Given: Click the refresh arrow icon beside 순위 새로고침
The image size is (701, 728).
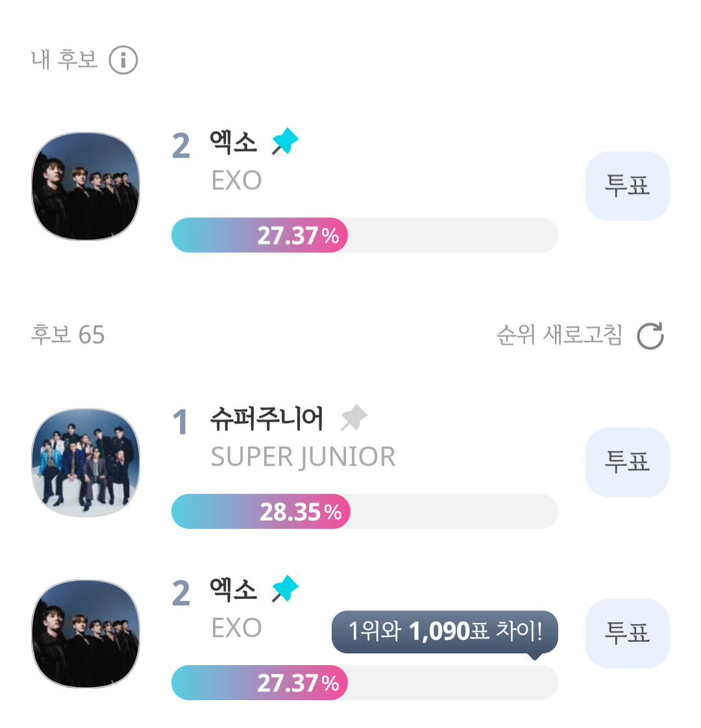Looking at the screenshot, I should (650, 336).
